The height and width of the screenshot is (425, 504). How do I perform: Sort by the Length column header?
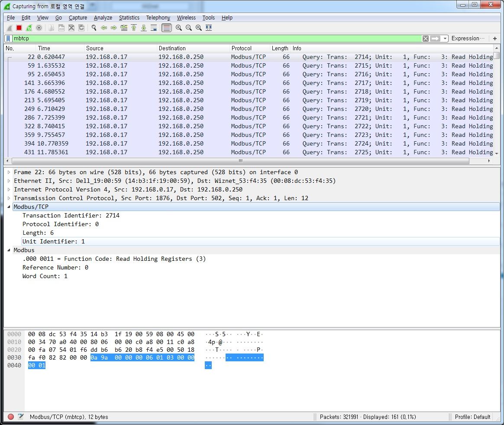tap(280, 48)
